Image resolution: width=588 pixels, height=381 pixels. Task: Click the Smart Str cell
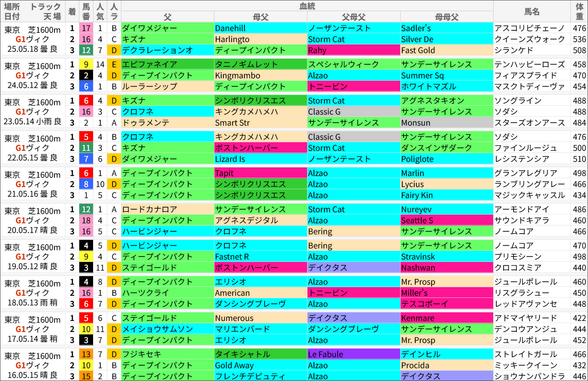tap(261, 123)
